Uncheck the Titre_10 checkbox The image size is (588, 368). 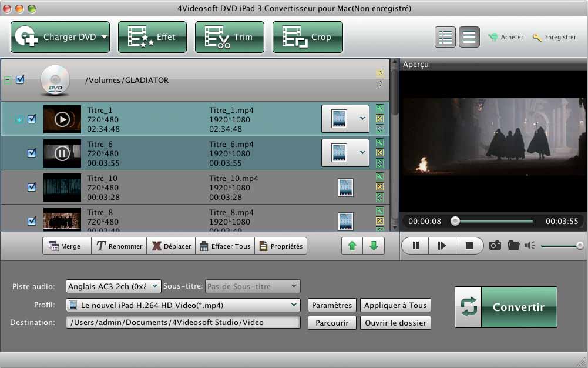point(32,187)
